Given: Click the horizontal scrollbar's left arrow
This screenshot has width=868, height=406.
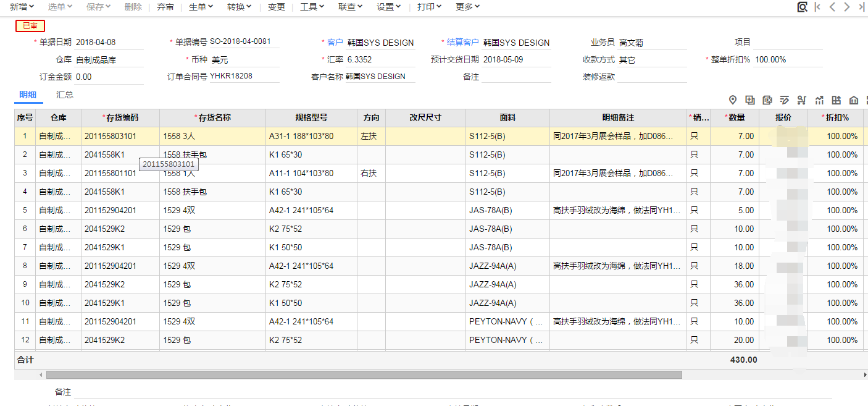Looking at the screenshot, I should pos(41,375).
